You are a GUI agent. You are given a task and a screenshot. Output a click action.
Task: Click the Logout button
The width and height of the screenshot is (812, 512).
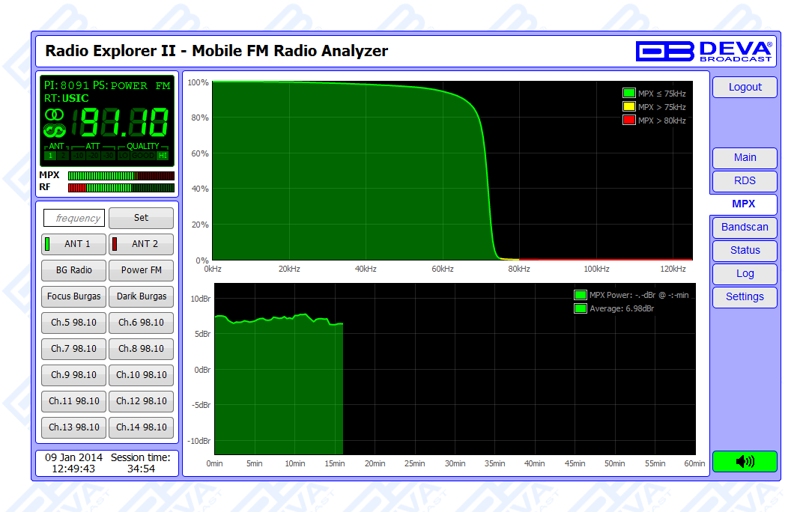point(744,88)
